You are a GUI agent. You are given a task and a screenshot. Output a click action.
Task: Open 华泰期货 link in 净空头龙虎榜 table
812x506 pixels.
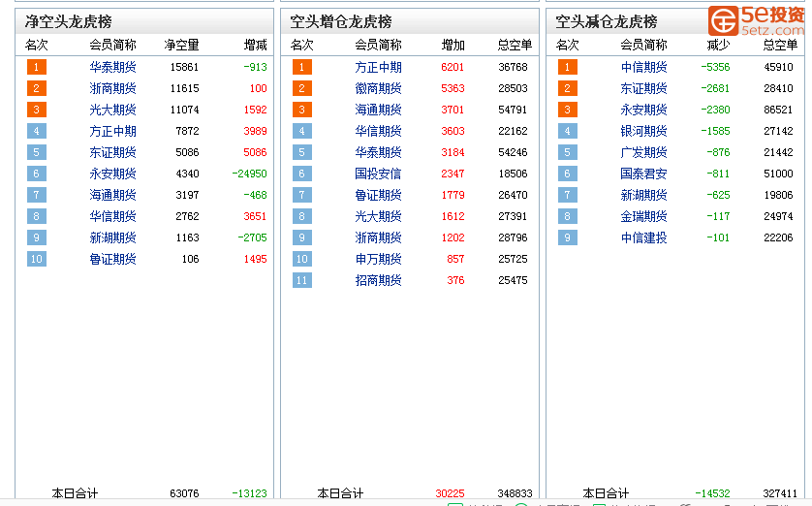[x=112, y=67]
